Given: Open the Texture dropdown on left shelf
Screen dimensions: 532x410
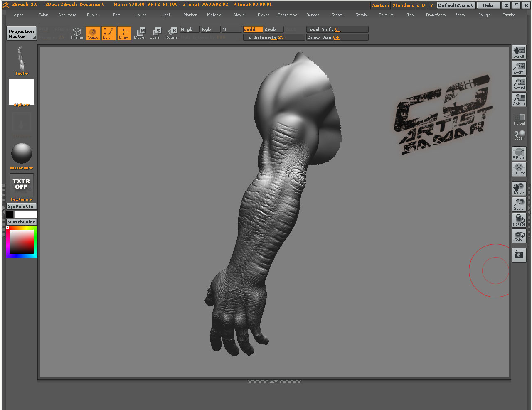Looking at the screenshot, I should (21, 199).
